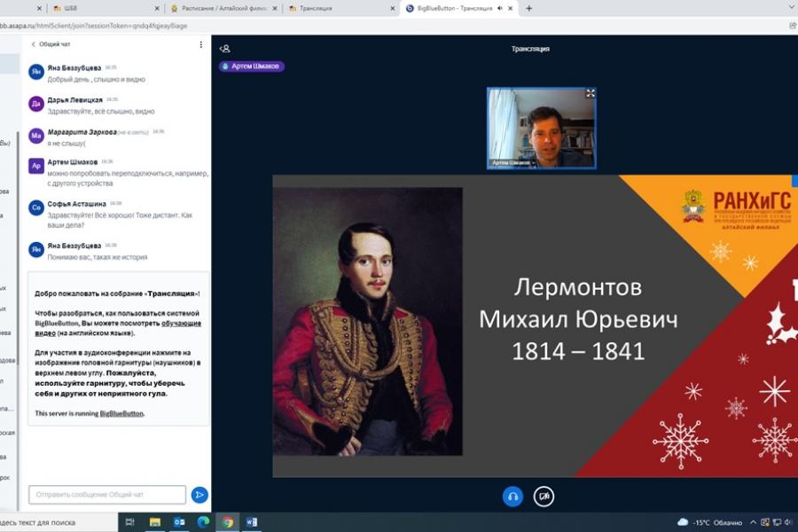798x532 pixels.
Task: Send the chat message
Action: click(x=199, y=495)
